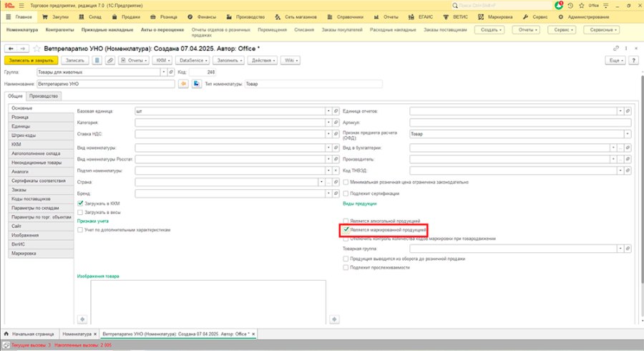Open Приходные накладные link

(107, 30)
